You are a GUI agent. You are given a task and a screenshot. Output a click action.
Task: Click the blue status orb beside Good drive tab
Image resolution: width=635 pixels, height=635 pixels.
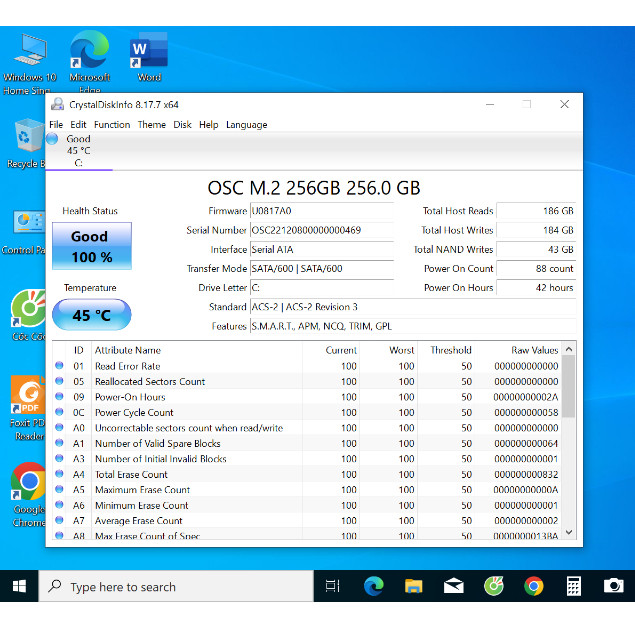point(52,139)
